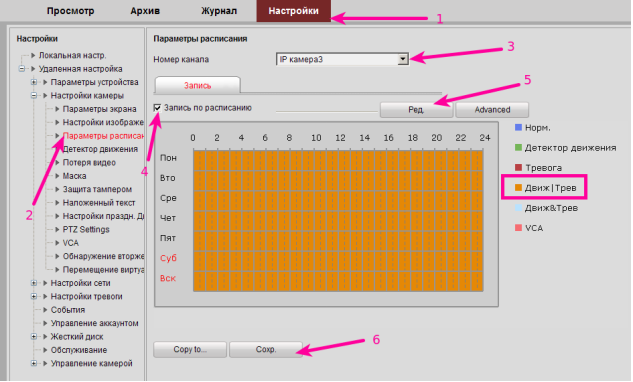The image size is (633, 382).
Task: Select the blue Норм. legend square
Action: tap(519, 128)
